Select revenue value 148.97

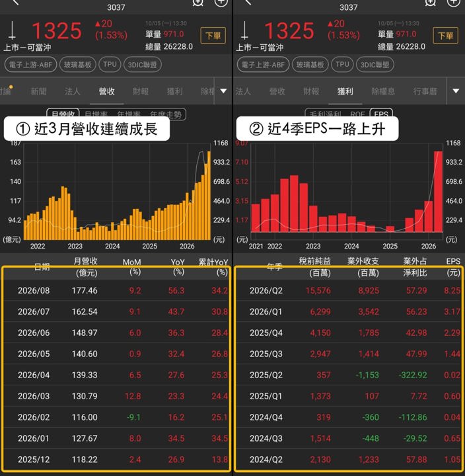click(x=85, y=333)
